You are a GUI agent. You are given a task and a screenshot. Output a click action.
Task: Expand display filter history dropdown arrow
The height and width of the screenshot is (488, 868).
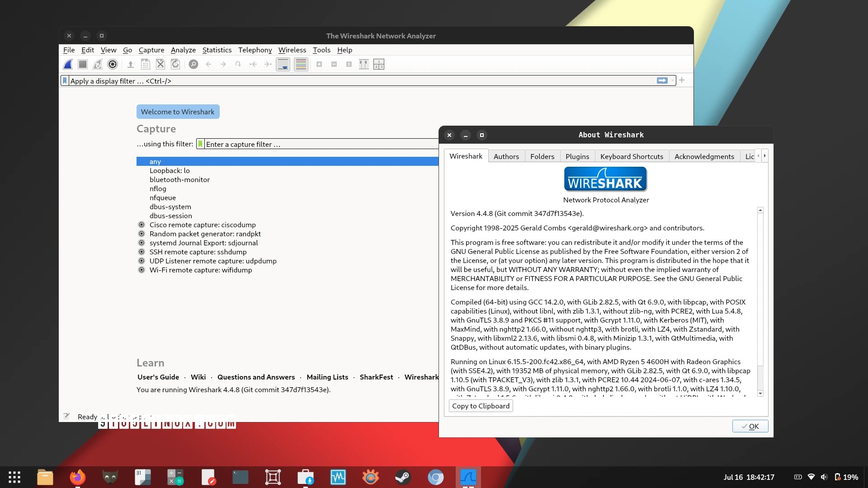673,80
